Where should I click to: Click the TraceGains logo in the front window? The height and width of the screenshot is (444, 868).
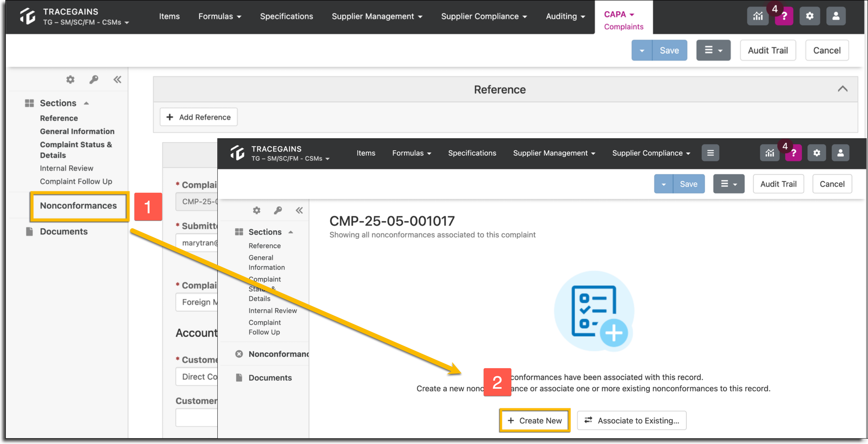[x=237, y=153]
